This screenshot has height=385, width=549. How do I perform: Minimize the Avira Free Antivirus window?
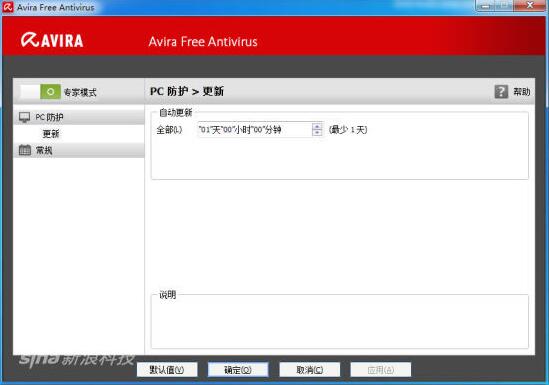point(485,5)
